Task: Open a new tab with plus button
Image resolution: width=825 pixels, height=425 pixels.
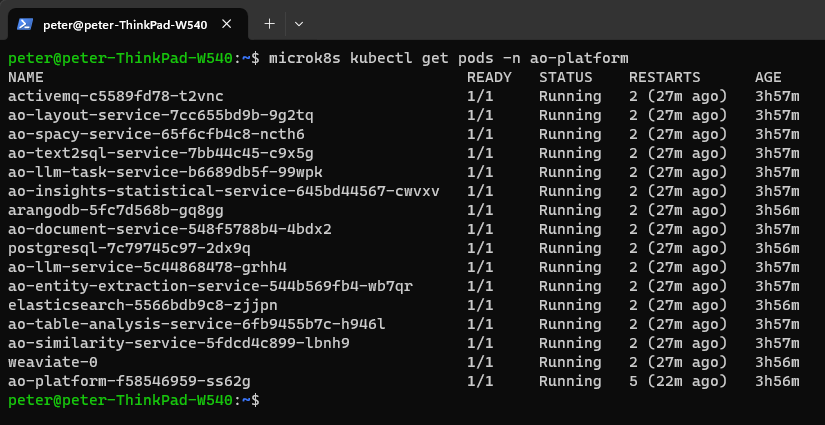Action: [x=269, y=22]
